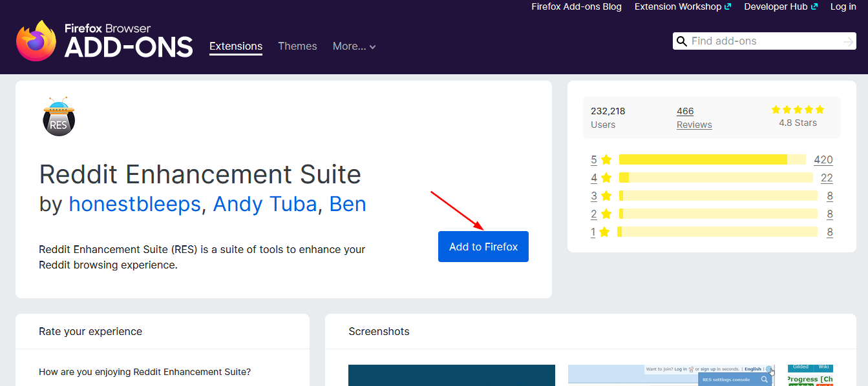Viewport: 868px width, 386px height.
Task: Click in the Find add-ons search field
Action: [765, 41]
